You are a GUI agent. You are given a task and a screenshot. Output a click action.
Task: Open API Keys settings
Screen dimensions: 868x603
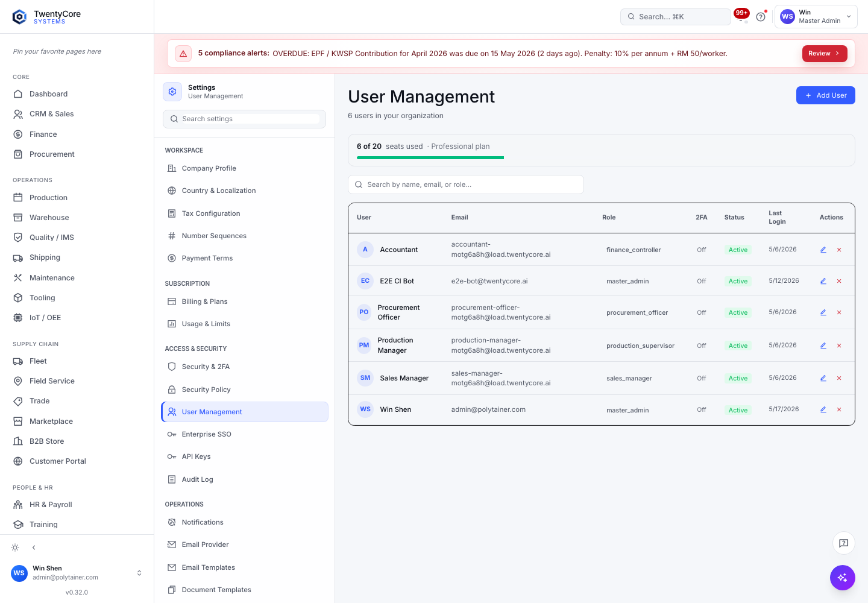tap(245, 456)
